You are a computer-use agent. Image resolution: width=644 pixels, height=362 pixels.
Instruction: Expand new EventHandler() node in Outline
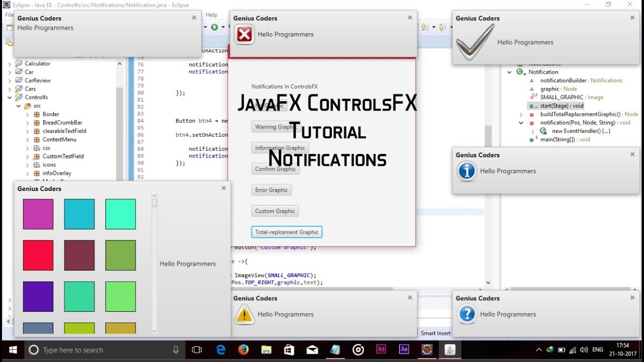[533, 131]
